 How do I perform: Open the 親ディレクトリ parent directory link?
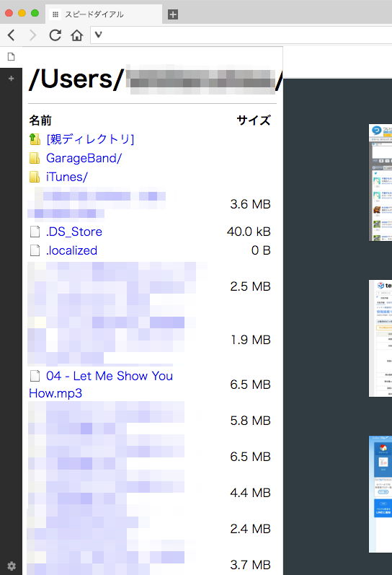(90, 139)
